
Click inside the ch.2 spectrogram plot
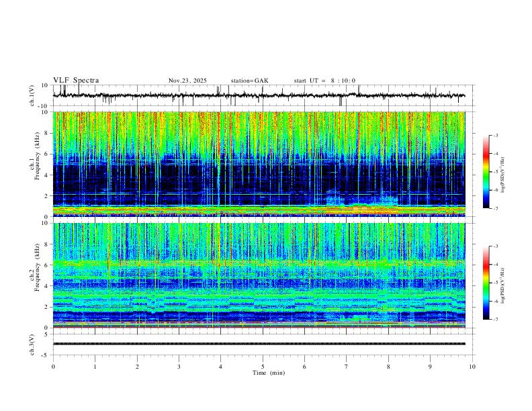(259, 275)
